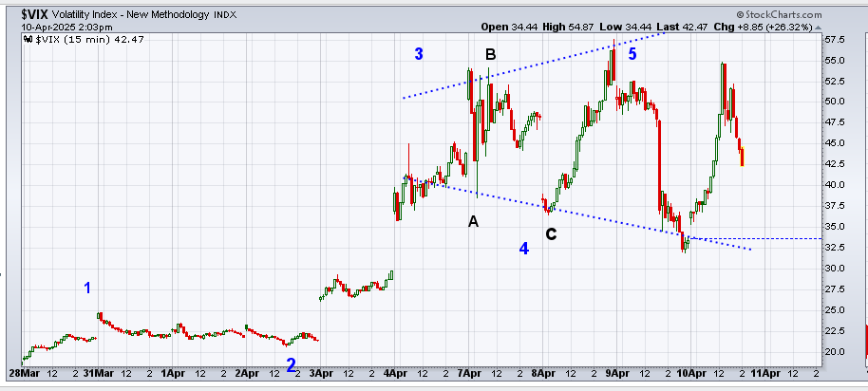Image resolution: width=868 pixels, height=391 pixels.
Task: Click the candlestick legend icon before $VIX (15 min)
Action: [28, 39]
